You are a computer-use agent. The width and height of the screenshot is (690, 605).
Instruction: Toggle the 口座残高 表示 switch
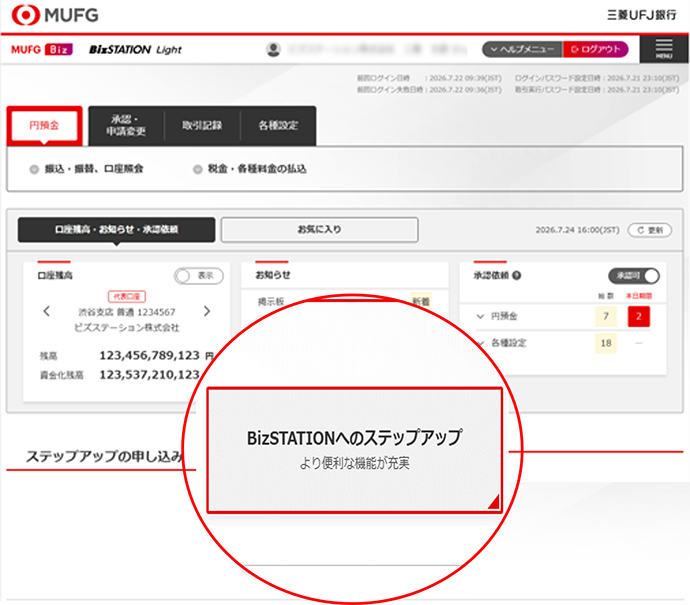198,276
